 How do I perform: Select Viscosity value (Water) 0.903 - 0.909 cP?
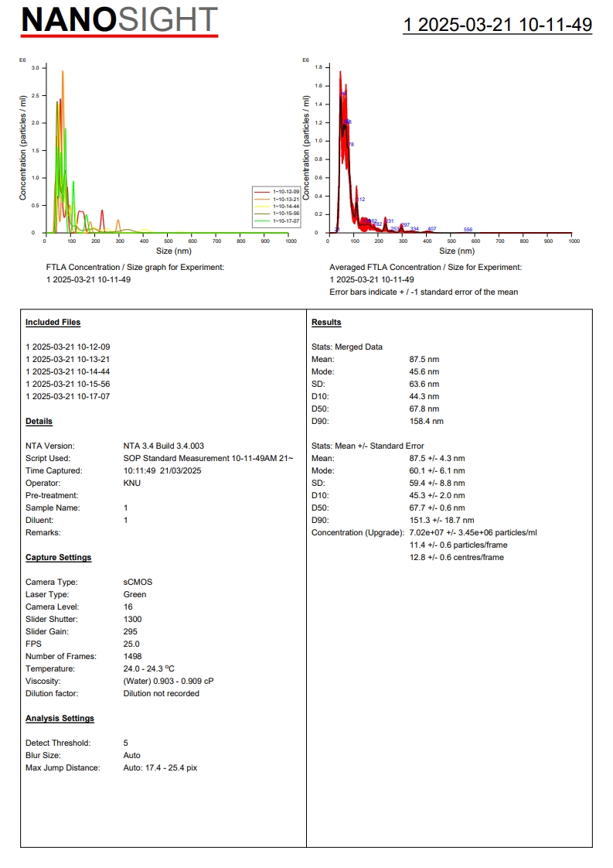[x=169, y=682]
